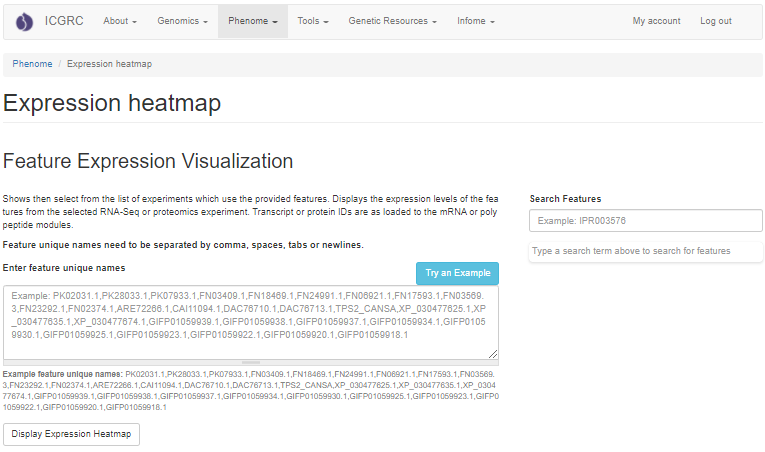Open the Genetic Resources dropdown
Image resolution: width=765 pixels, height=452 pixels.
pos(392,21)
